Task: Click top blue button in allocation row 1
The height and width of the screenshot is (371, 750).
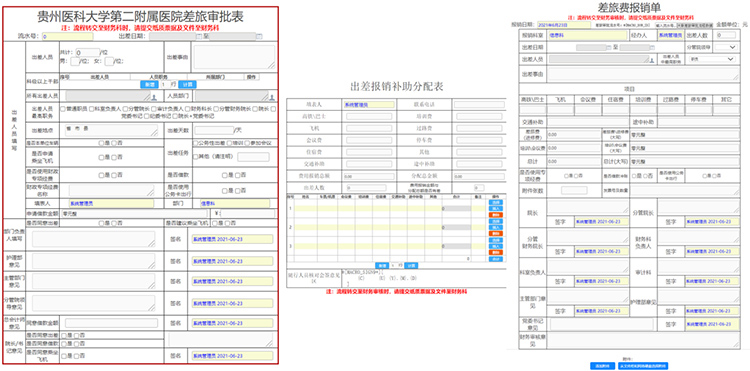Action: [496, 202]
